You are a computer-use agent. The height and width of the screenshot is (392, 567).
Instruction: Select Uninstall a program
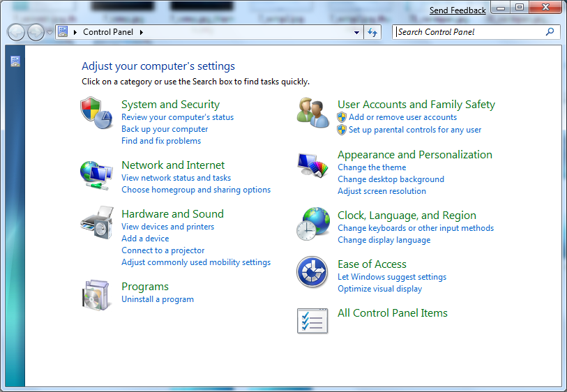coord(158,299)
